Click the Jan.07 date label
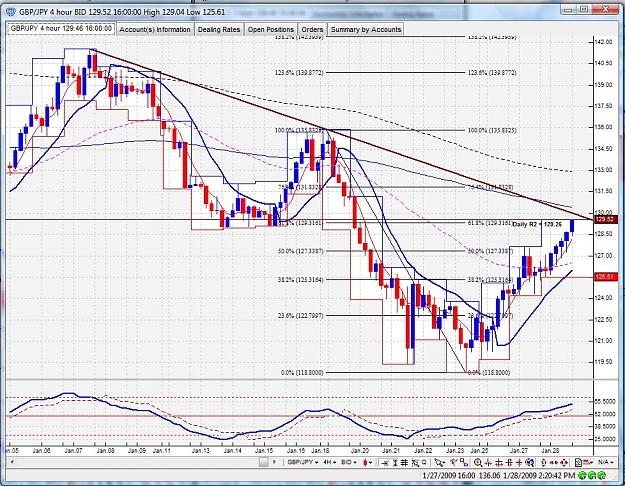The width and height of the screenshot is (625, 486). coord(73,451)
